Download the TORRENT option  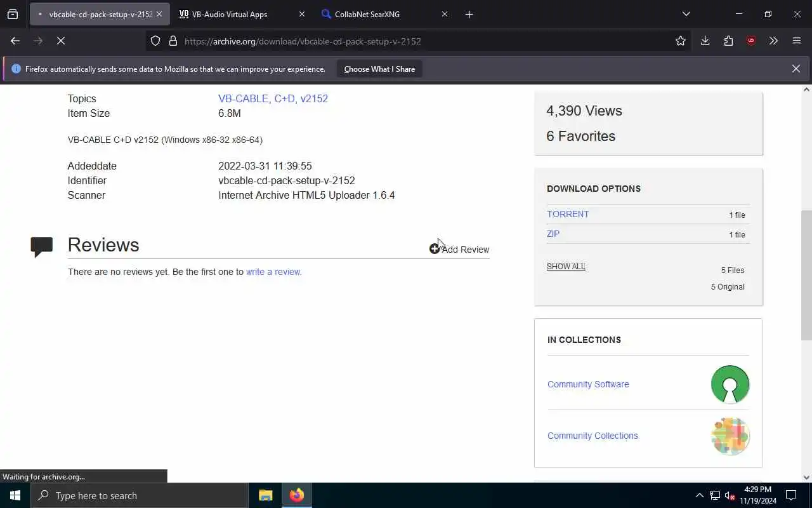coord(568,214)
